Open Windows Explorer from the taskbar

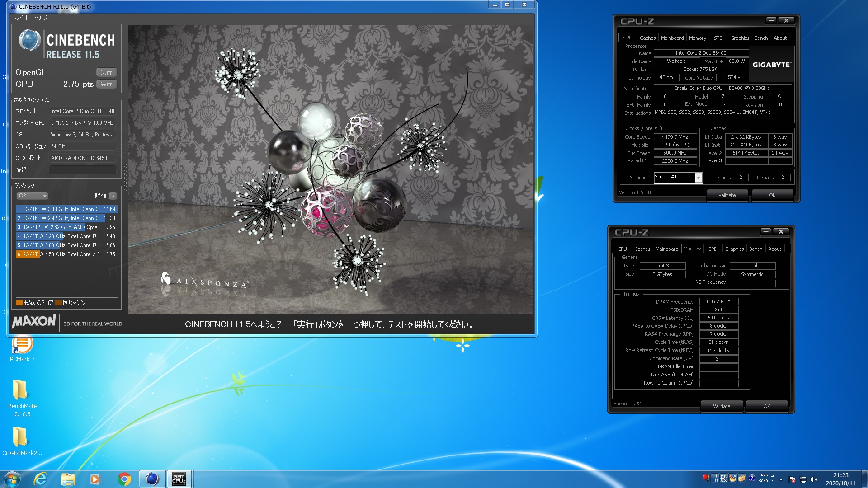click(68, 479)
